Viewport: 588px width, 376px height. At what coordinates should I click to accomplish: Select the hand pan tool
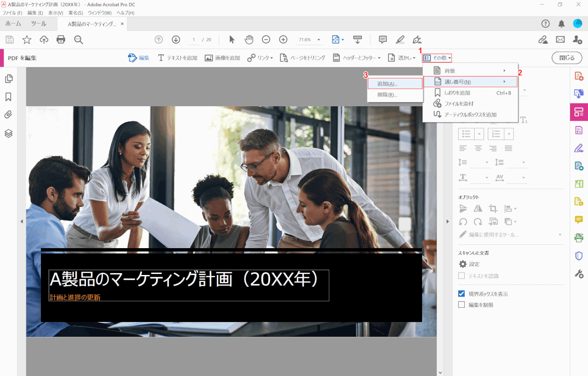pos(248,39)
